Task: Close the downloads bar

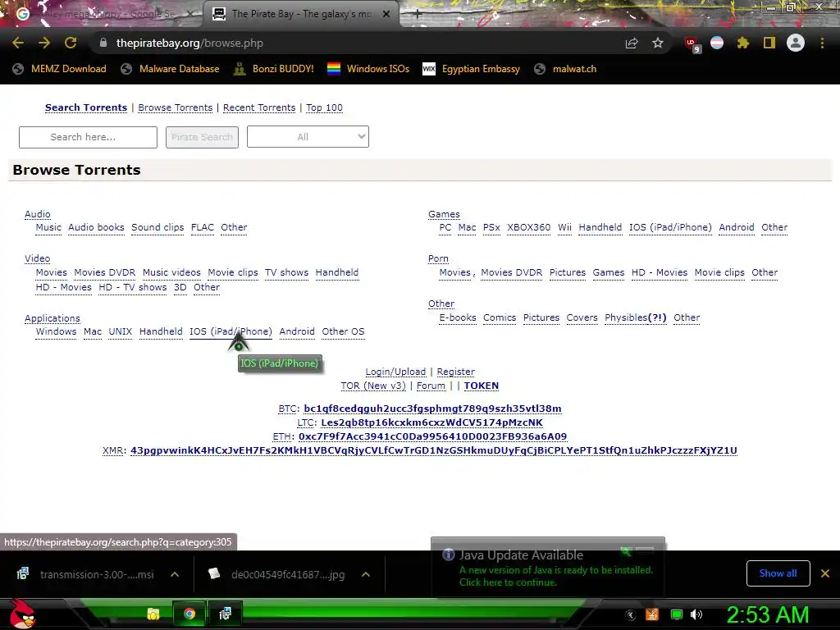Action: [825, 573]
